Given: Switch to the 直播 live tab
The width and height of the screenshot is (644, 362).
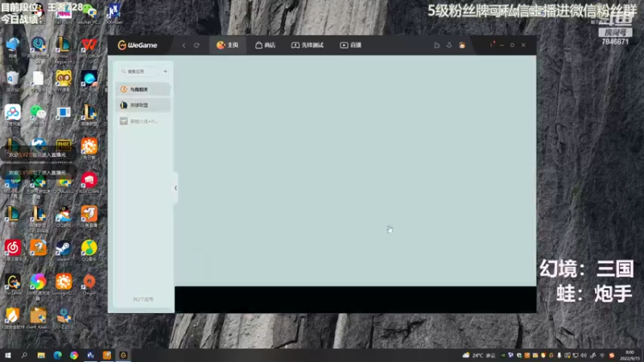Looking at the screenshot, I should [350, 45].
